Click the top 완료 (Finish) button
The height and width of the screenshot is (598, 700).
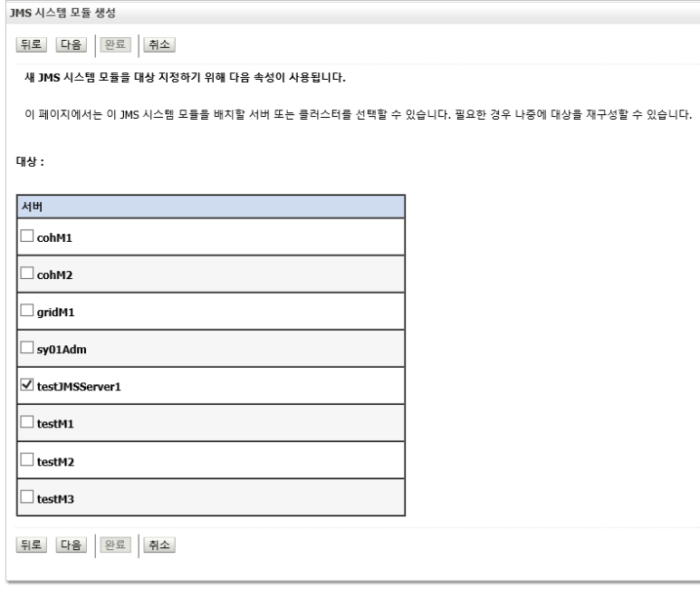click(115, 44)
